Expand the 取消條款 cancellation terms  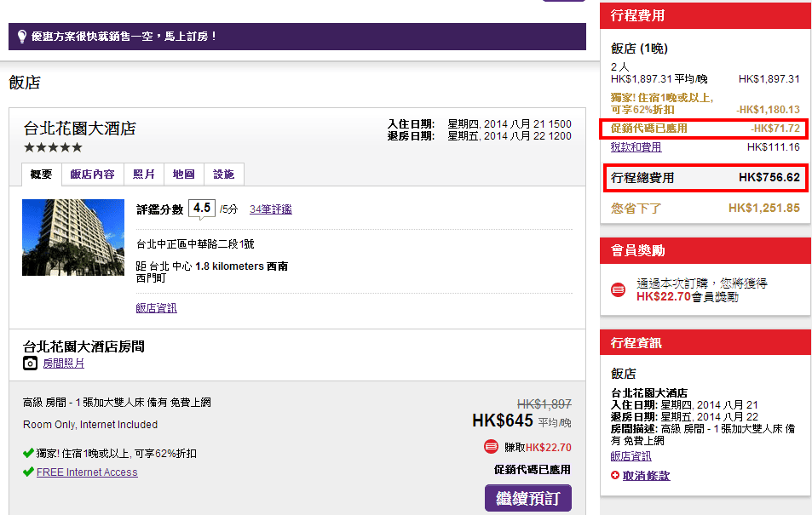click(646, 476)
